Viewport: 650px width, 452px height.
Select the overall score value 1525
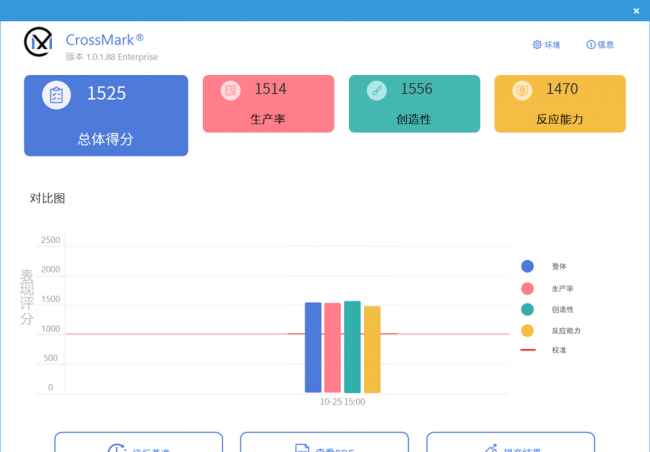tap(106, 93)
